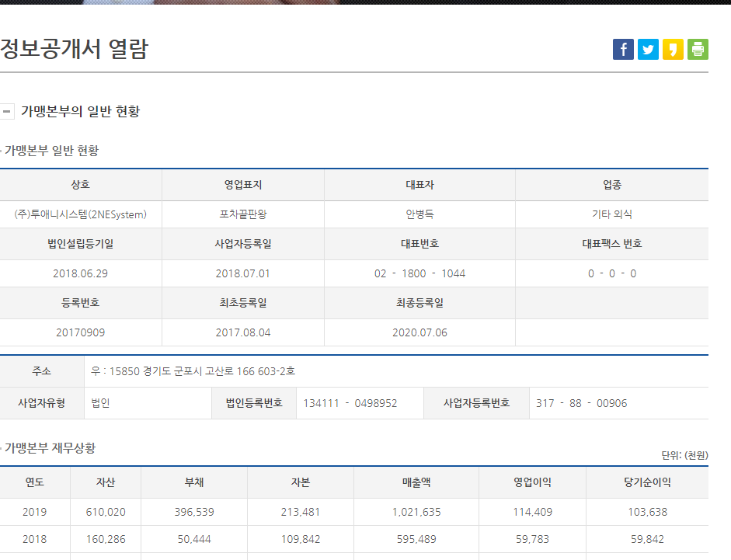Image resolution: width=731 pixels, height=560 pixels.
Task: Print the page with the green printer icon
Action: pos(698,49)
